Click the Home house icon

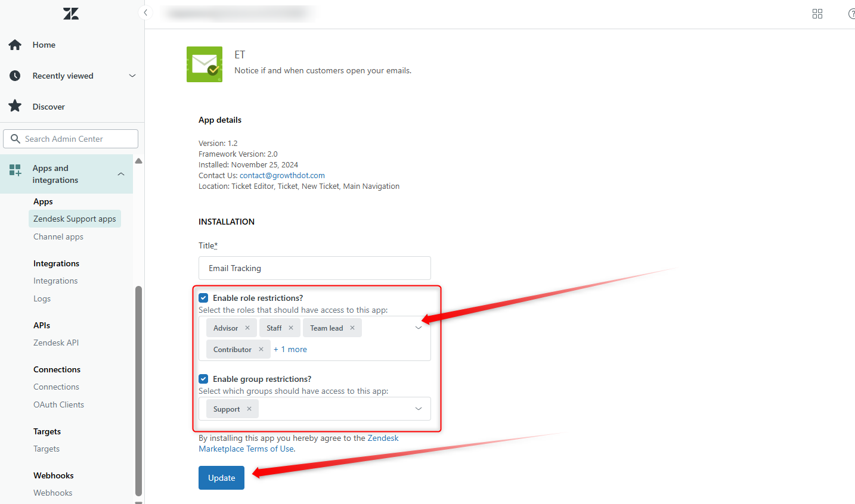[x=15, y=45]
